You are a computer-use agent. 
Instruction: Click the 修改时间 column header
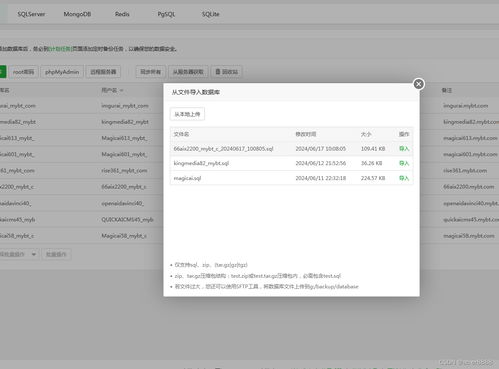(x=306, y=134)
